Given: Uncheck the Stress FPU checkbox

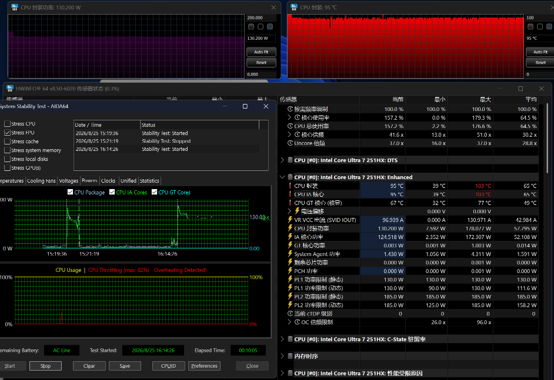Looking at the screenshot, I should (7, 133).
